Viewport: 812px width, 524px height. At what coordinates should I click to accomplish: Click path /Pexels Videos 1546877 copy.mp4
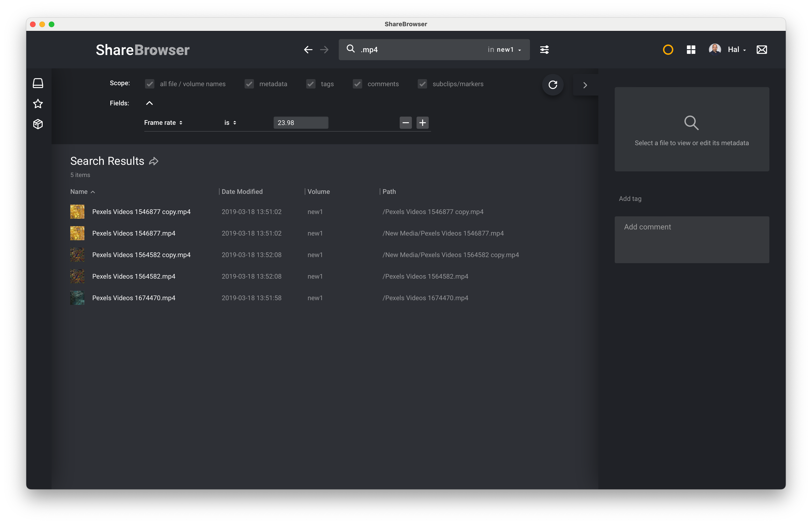(433, 212)
